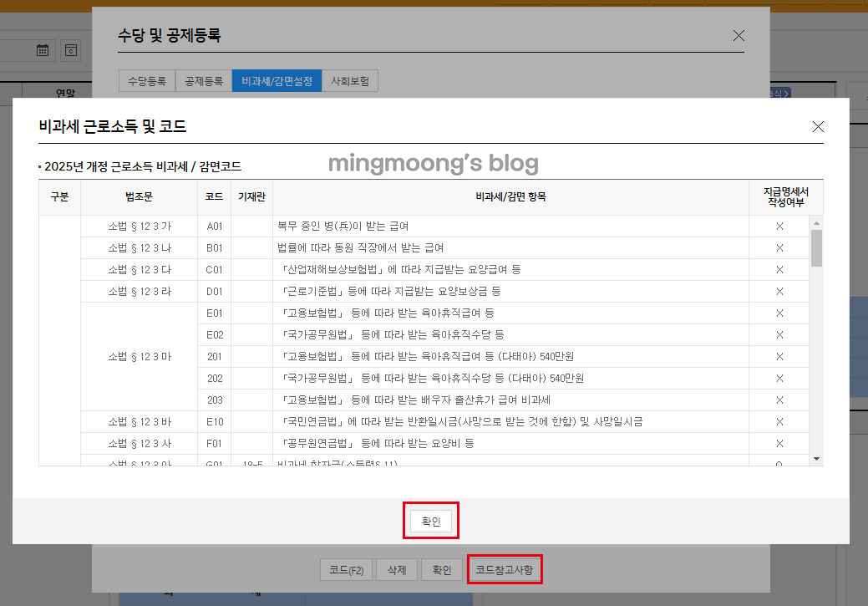Image resolution: width=868 pixels, height=606 pixels.
Task: Select the active 비과세/감면설정 tab
Action: click(277, 80)
